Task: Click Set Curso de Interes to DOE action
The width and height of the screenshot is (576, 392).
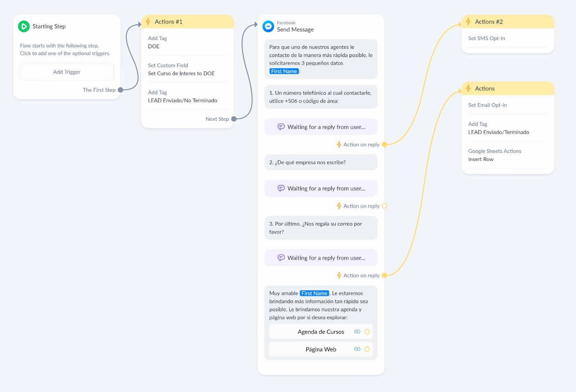Action: coord(188,69)
